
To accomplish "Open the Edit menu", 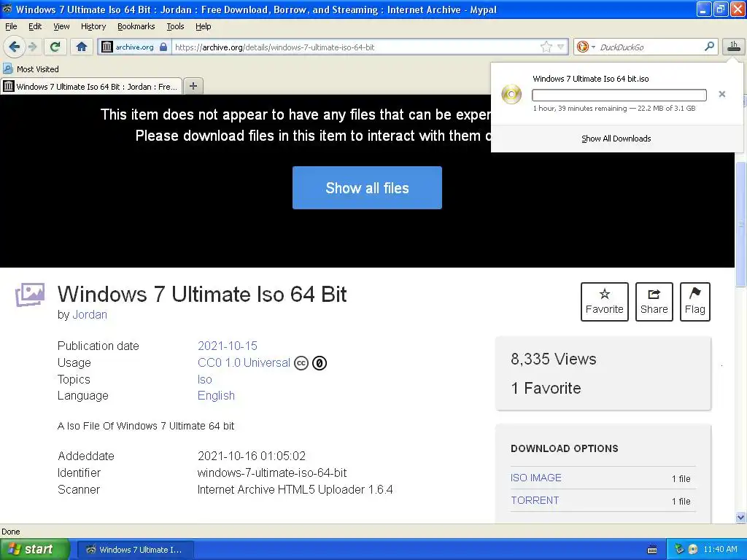I will point(35,26).
